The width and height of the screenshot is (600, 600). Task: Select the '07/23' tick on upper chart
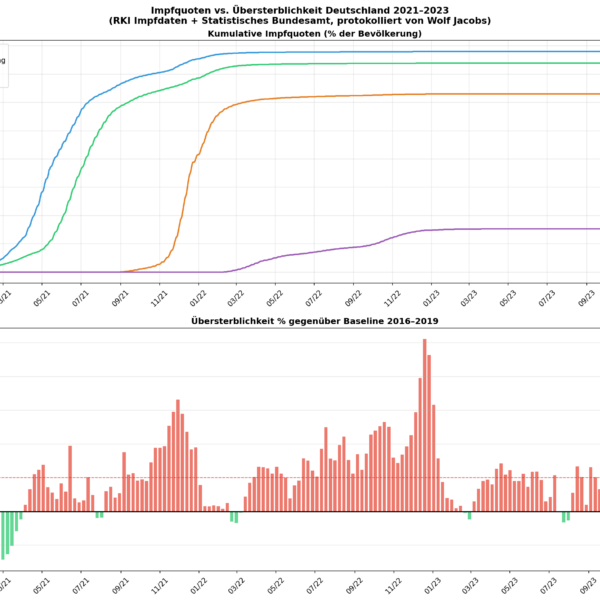coord(549,296)
